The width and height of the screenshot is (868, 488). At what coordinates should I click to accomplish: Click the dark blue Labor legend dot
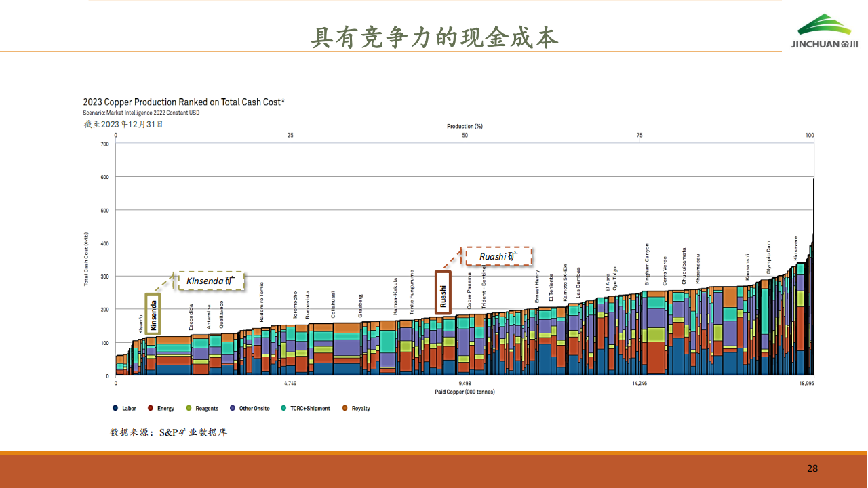coord(115,408)
